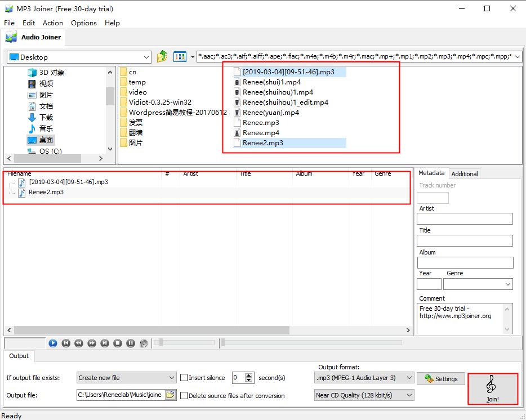Open the 发票 folder
Screen dimensions: 526x420
point(132,122)
